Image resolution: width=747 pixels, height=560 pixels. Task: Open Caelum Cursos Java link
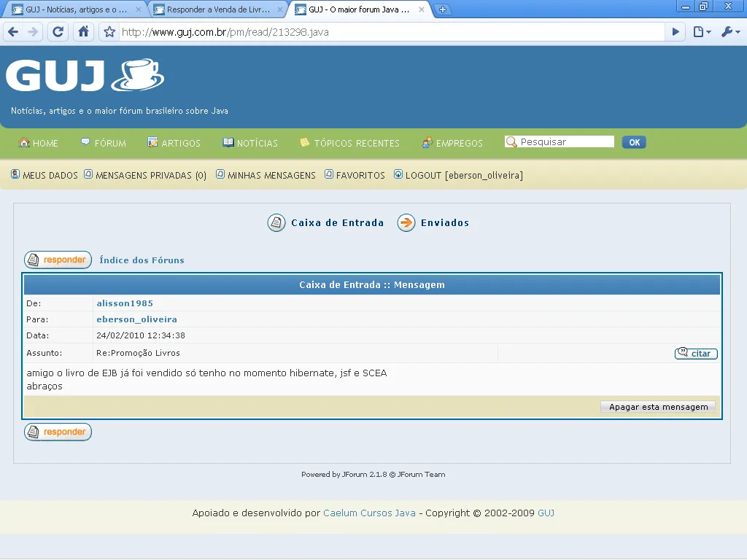point(369,513)
